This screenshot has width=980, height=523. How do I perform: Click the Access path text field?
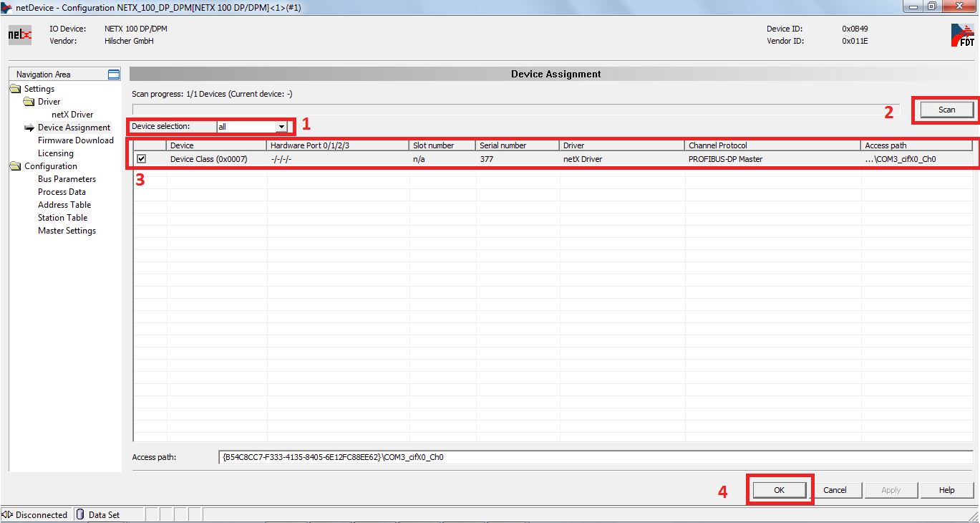coord(595,457)
